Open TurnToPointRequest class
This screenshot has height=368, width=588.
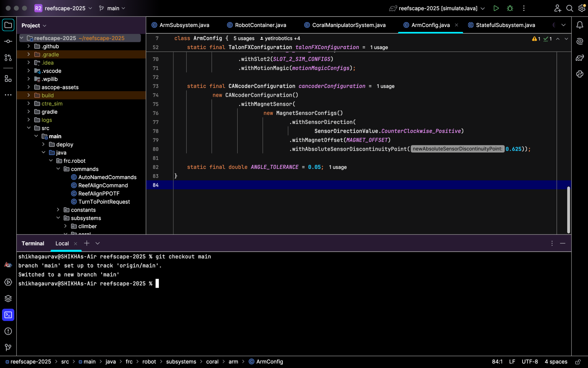(x=100, y=202)
